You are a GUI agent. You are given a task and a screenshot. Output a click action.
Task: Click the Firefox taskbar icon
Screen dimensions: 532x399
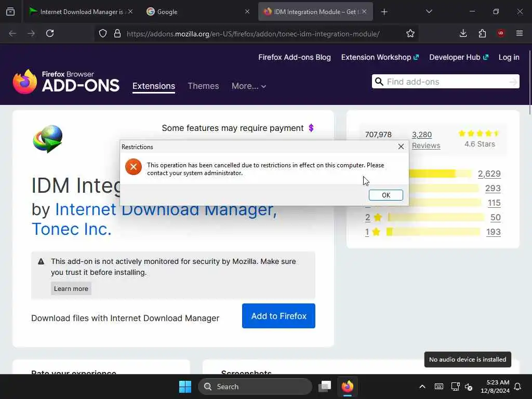348,387
